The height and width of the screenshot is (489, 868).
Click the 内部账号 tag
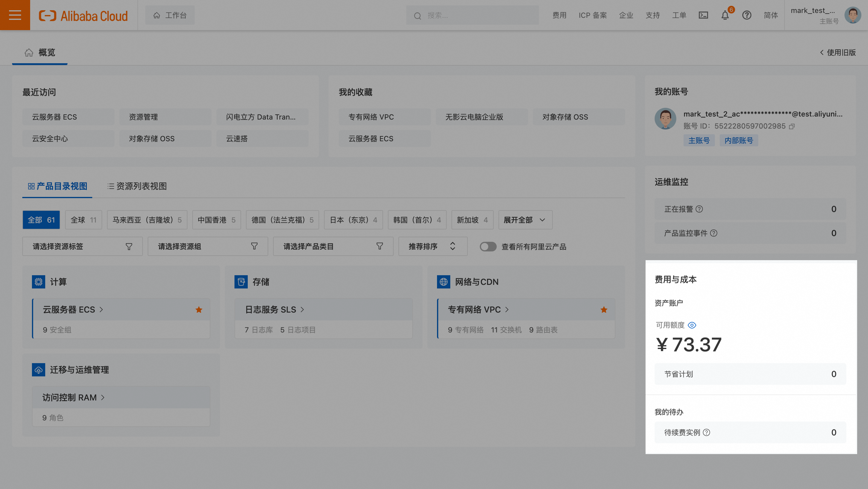(739, 140)
